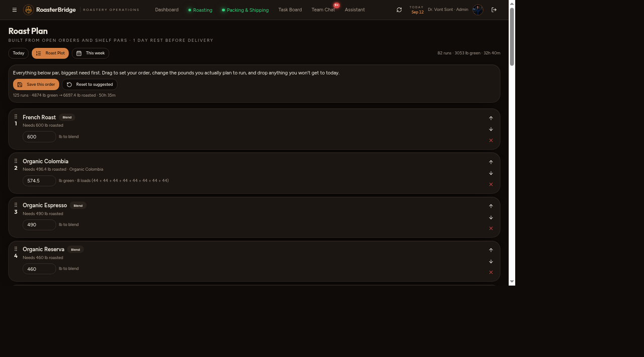Go to Task Board
This screenshot has height=357, width=644.
290,10
